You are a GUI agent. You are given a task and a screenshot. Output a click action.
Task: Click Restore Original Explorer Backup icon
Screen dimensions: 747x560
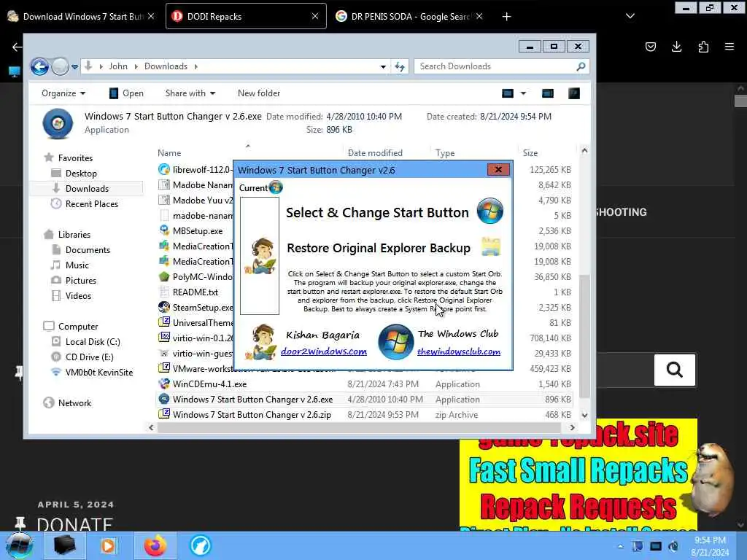[491, 246]
